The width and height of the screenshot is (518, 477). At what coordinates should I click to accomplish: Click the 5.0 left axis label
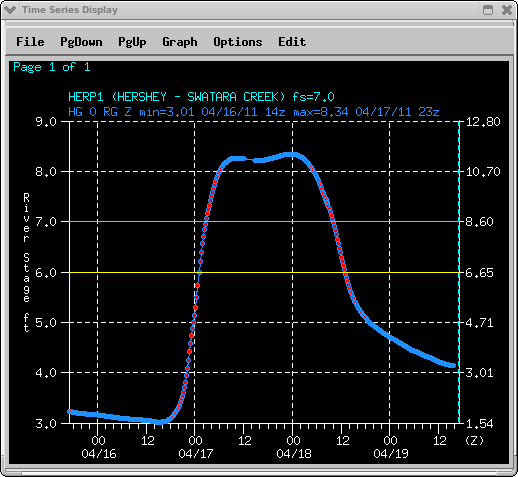tap(46, 323)
